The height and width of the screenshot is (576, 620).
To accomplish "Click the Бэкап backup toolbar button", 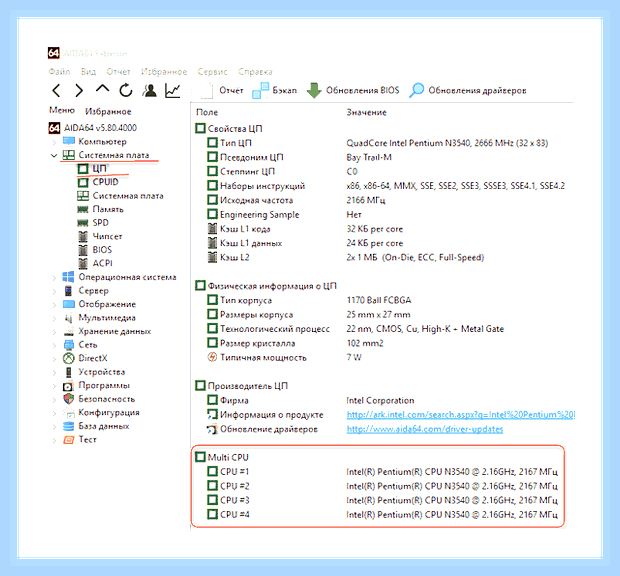I will point(275,91).
